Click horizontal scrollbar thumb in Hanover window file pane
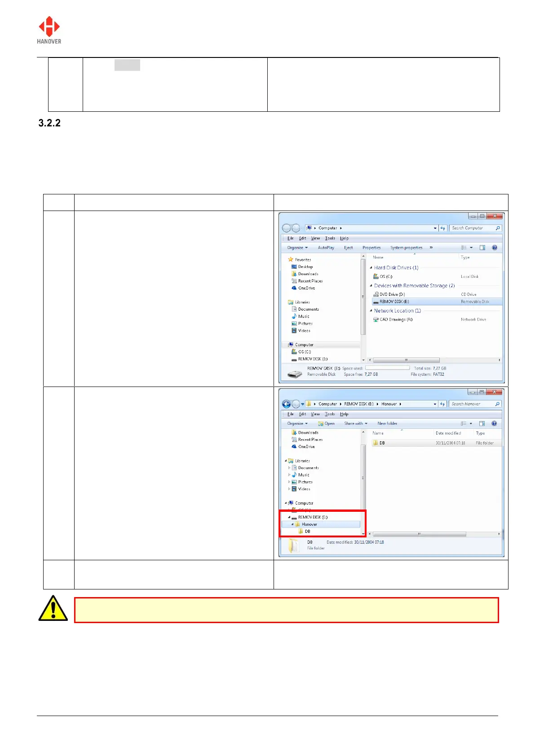This screenshot has height=756, width=535. click(x=420, y=534)
